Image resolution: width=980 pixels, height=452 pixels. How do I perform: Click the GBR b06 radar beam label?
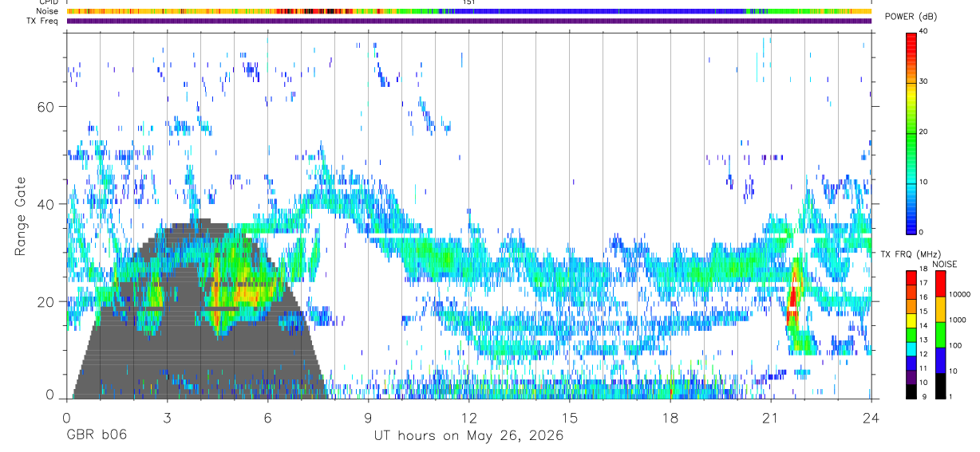pos(97,436)
